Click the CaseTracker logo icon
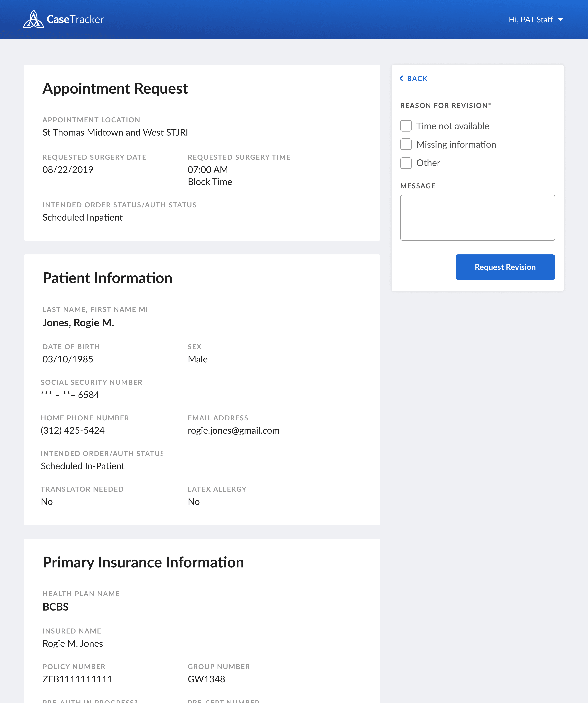 click(33, 19)
